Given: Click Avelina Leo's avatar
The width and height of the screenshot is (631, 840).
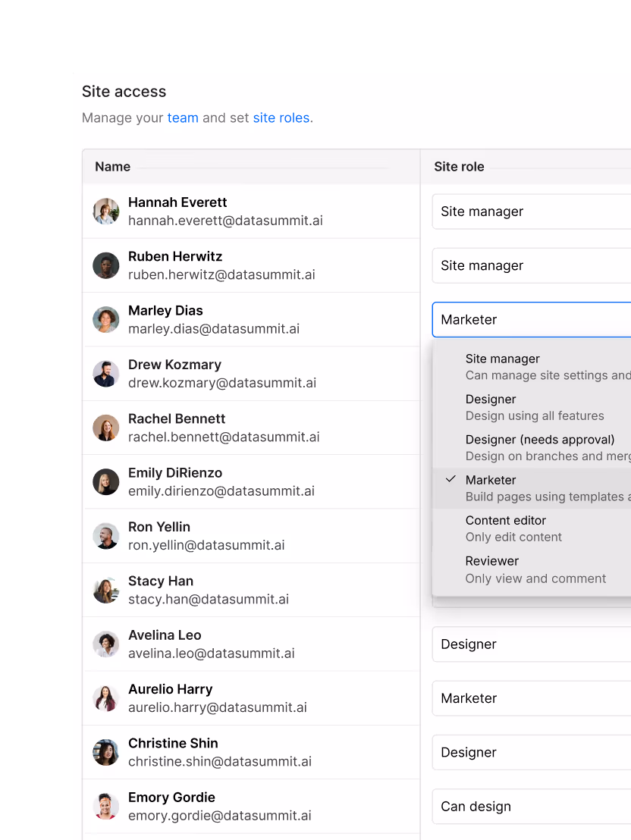Looking at the screenshot, I should [x=106, y=644].
